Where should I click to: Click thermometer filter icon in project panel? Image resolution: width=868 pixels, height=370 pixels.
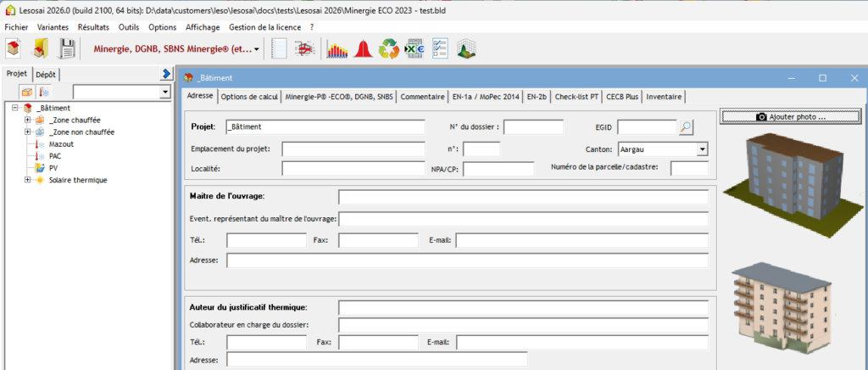45,92
